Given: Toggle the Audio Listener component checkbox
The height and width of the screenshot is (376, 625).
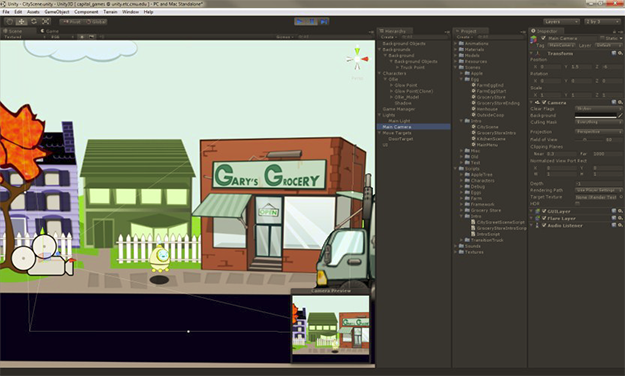Looking at the screenshot, I should tap(544, 226).
